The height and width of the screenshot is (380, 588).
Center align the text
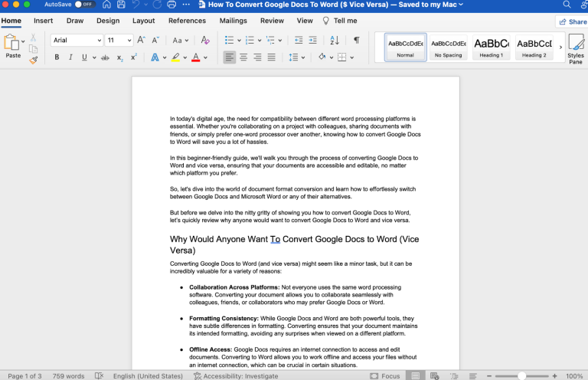coord(243,57)
